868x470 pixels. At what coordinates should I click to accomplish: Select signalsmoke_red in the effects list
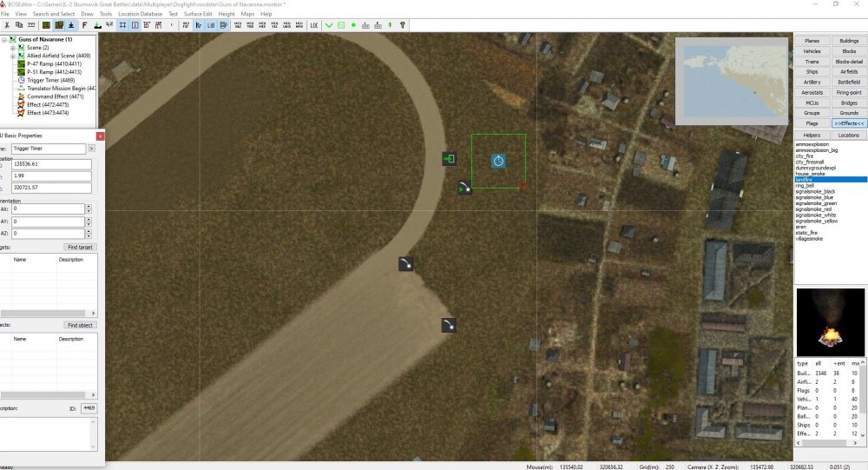click(814, 209)
